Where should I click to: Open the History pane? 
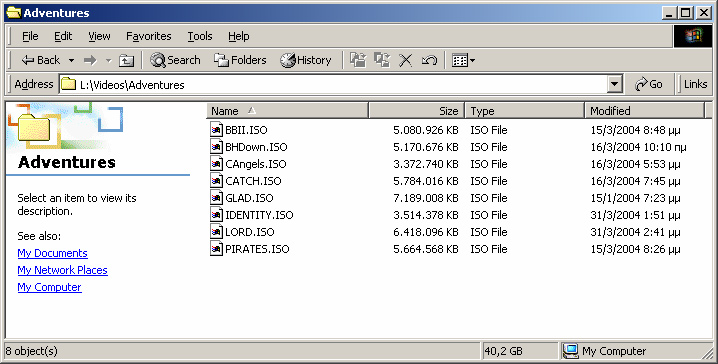pyautogui.click(x=306, y=60)
